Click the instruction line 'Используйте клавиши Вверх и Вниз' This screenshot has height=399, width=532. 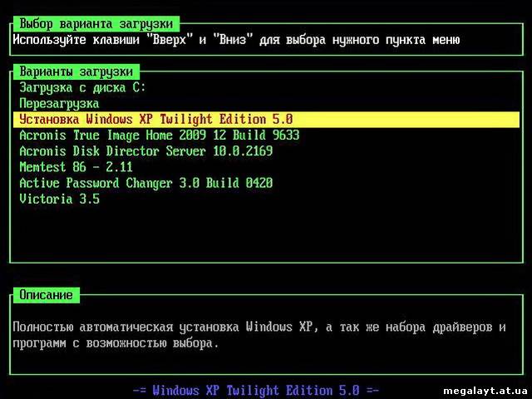tap(236, 40)
